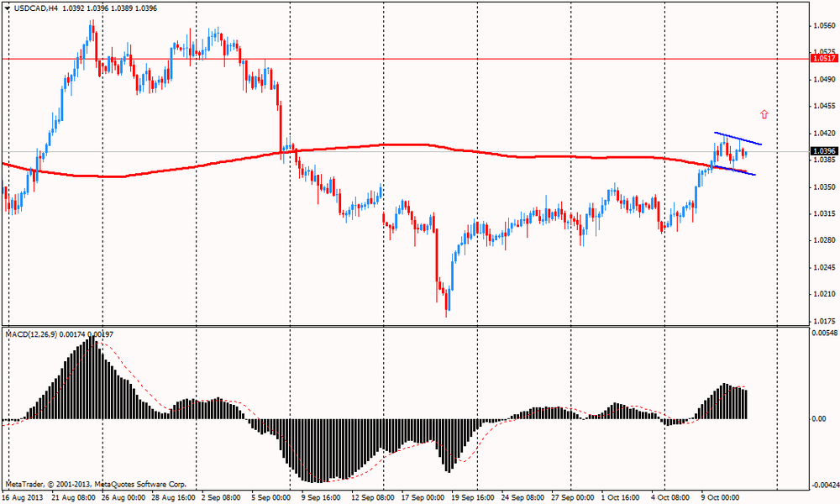
Task: Click the 1.0245 price scale label
Action: pyautogui.click(x=825, y=267)
